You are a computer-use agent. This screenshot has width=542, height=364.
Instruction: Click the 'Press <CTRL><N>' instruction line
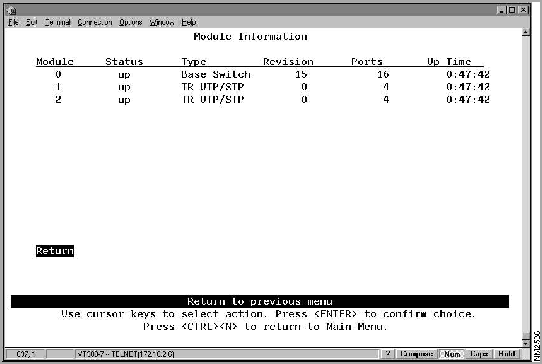click(x=265, y=327)
